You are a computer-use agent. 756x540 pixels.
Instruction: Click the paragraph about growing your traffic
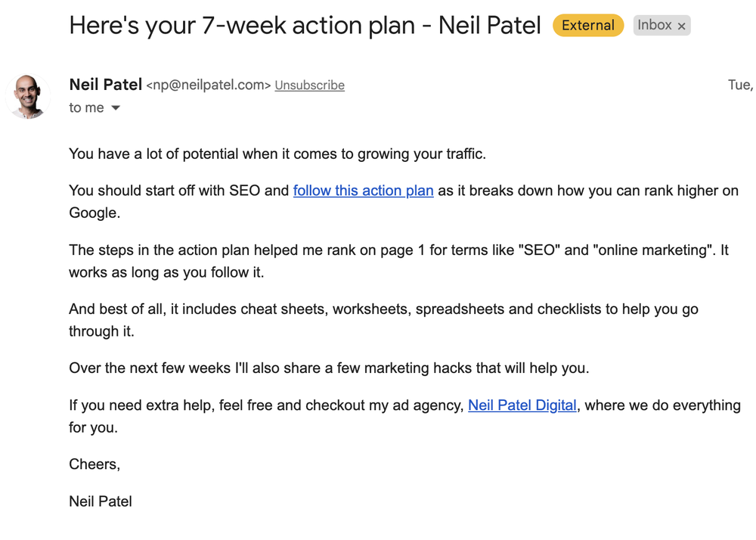tap(277, 154)
